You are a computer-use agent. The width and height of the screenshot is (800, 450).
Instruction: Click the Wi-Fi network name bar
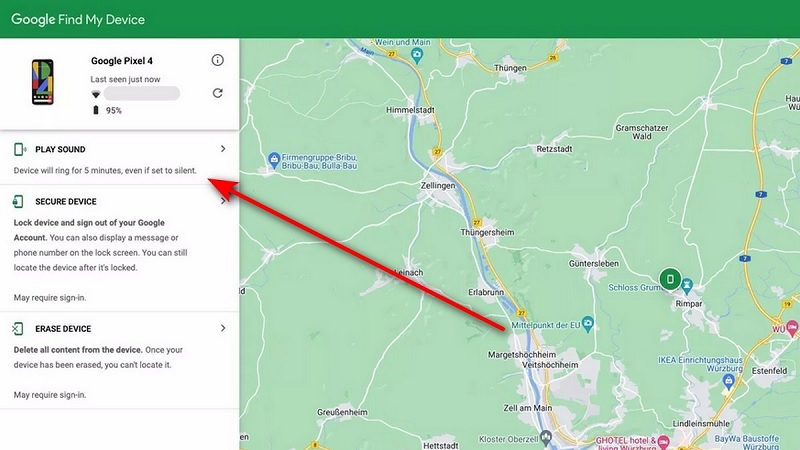click(141, 93)
